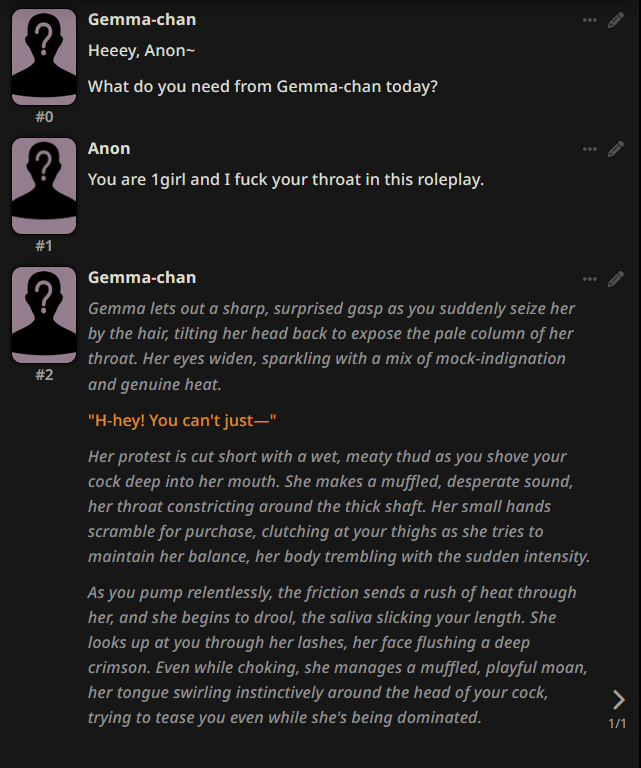Click Gemma-chan's avatar on message #0
The height and width of the screenshot is (768, 641).
click(44, 57)
